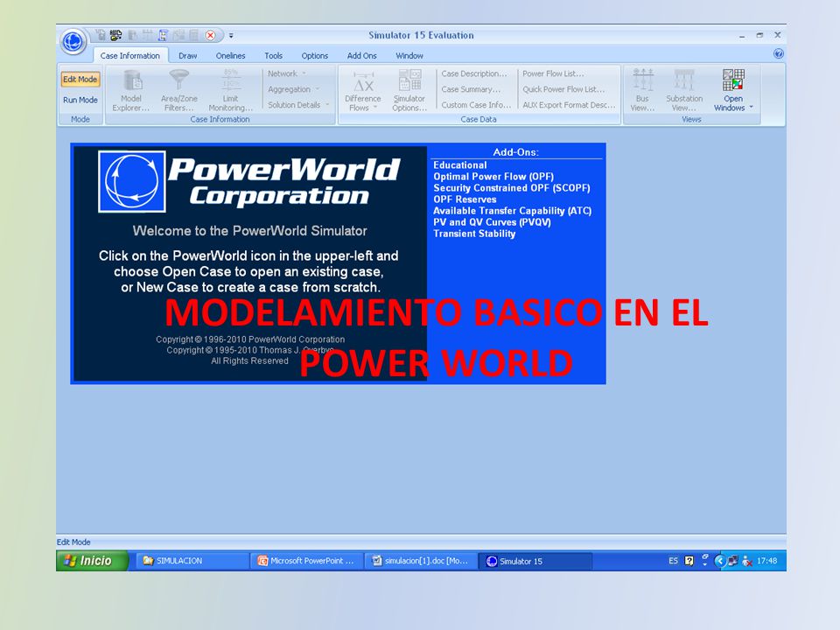The height and width of the screenshot is (630, 840).
Task: Switch to Microsoft PowerPoint in taskbar
Action: (x=306, y=561)
